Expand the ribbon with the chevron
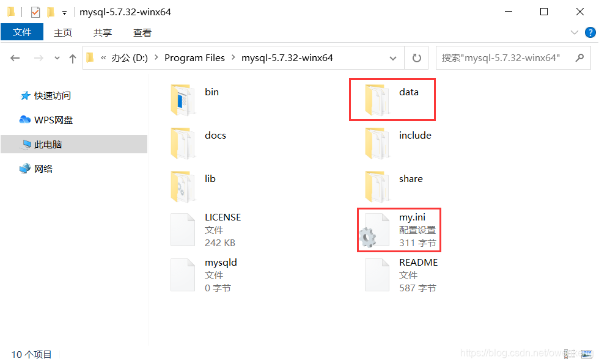The height and width of the screenshot is (364, 599). (x=574, y=32)
